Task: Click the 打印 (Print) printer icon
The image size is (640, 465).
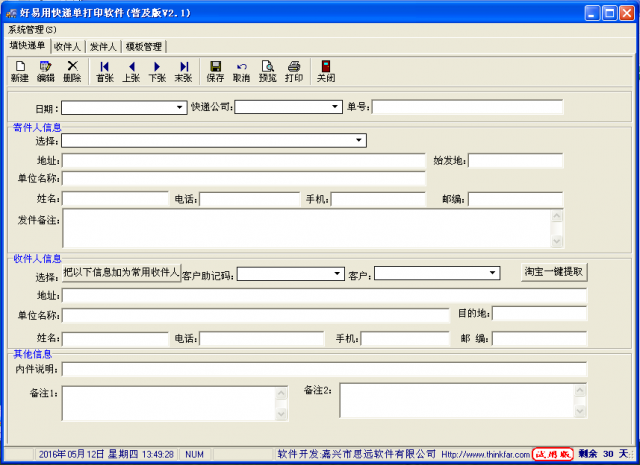Action: 294,71
